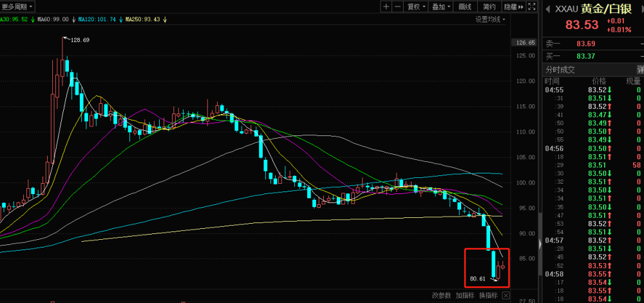Click the tall cyan candle near 80.61 low

point(493,264)
